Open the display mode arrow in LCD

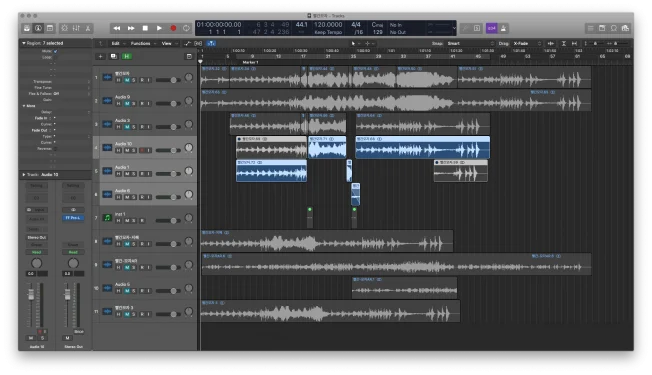click(x=454, y=28)
